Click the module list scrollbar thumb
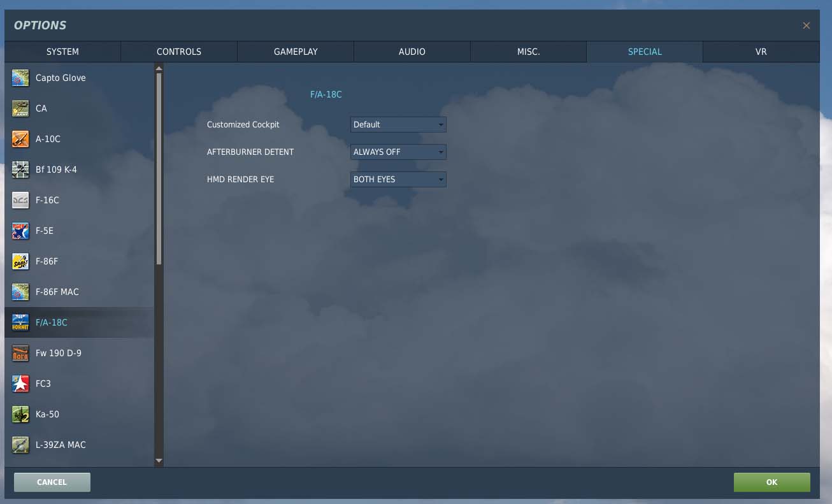Screen dimensions: 832x504 [159, 169]
